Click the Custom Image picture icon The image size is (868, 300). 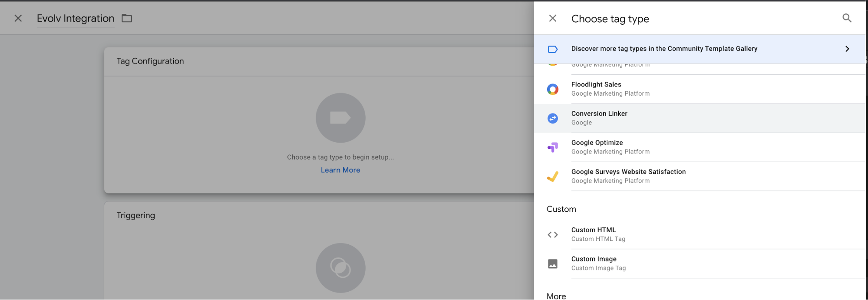(x=553, y=264)
